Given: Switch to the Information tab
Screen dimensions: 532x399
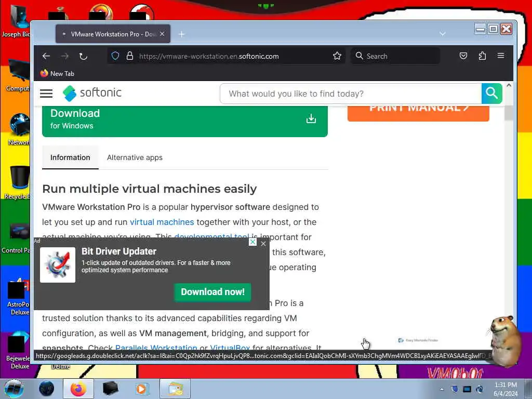Looking at the screenshot, I should 70,157.
